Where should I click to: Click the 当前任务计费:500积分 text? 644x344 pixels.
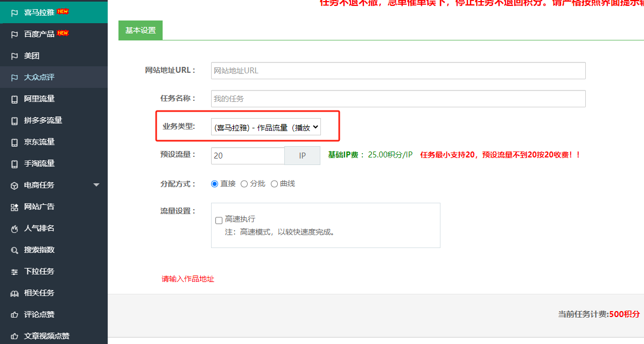599,314
